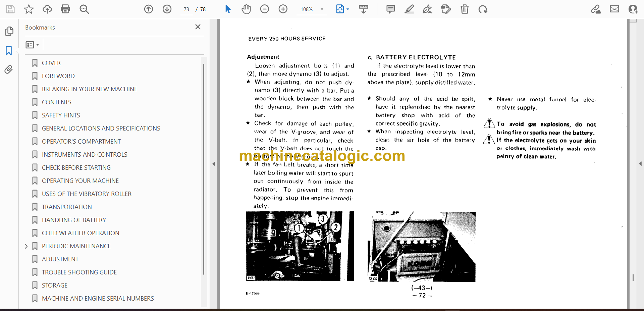Click the battery photo in the page
The width and height of the screenshot is (644, 311).
422,247
